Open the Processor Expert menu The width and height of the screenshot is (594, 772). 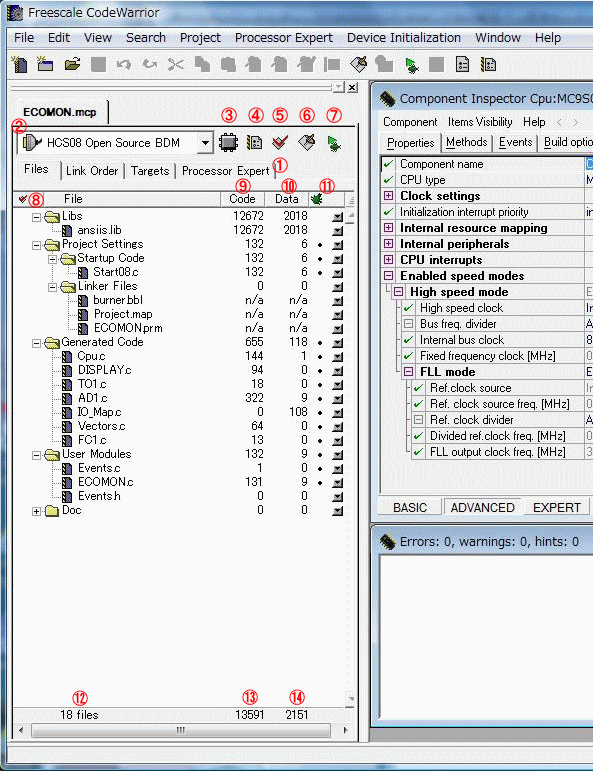pos(284,38)
